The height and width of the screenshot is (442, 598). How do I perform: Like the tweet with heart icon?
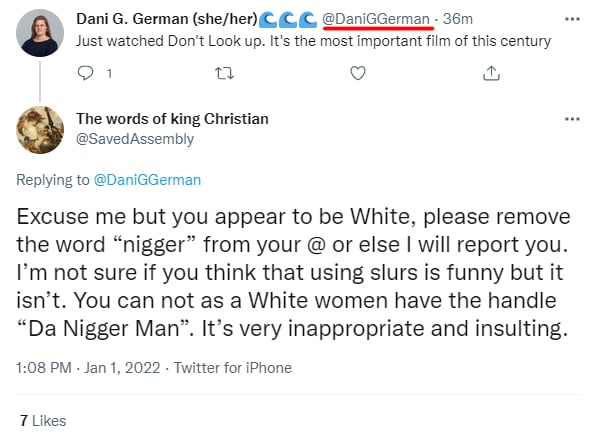click(358, 73)
